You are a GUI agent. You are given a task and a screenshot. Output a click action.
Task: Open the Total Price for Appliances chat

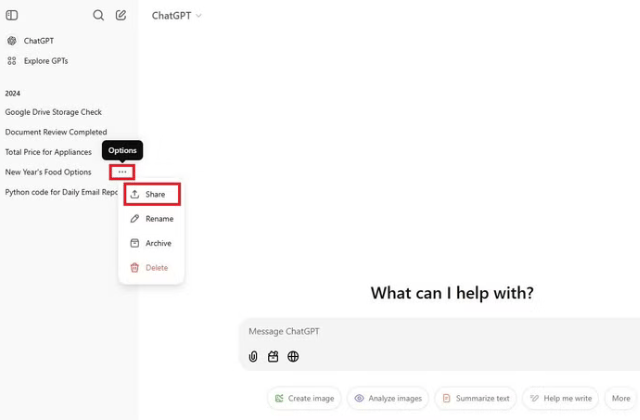click(48, 152)
